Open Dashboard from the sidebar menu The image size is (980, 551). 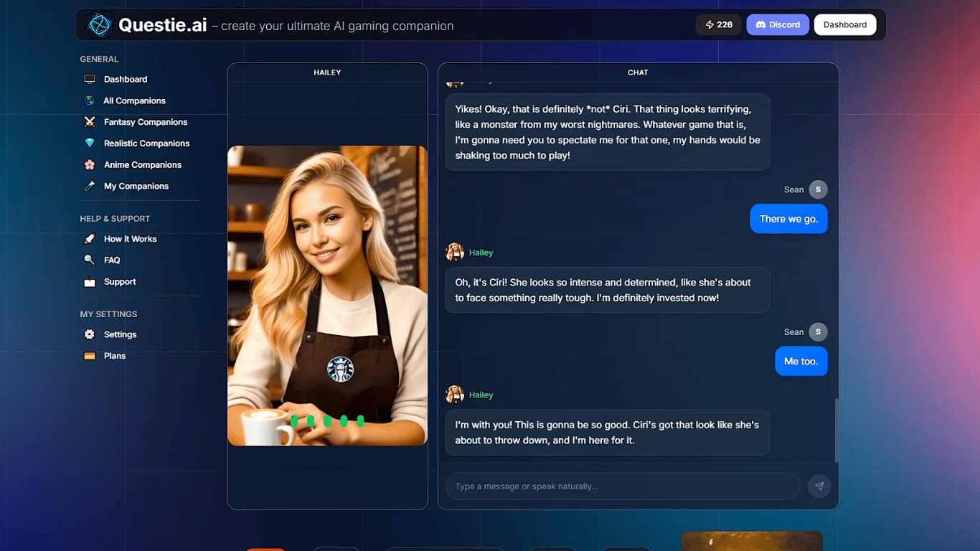pos(126,79)
